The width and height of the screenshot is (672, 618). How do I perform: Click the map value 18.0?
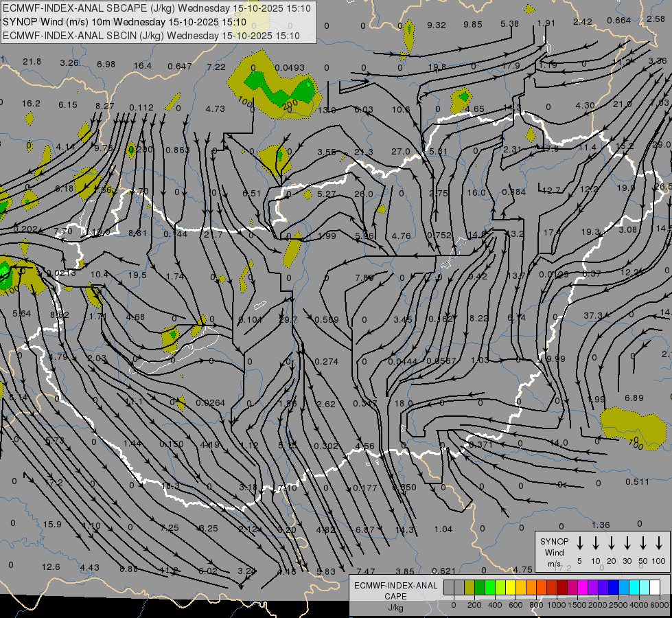coord(404,404)
